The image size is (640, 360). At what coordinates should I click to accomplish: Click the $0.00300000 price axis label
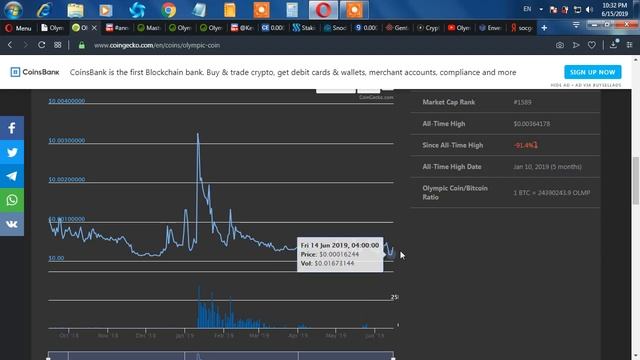point(67,140)
